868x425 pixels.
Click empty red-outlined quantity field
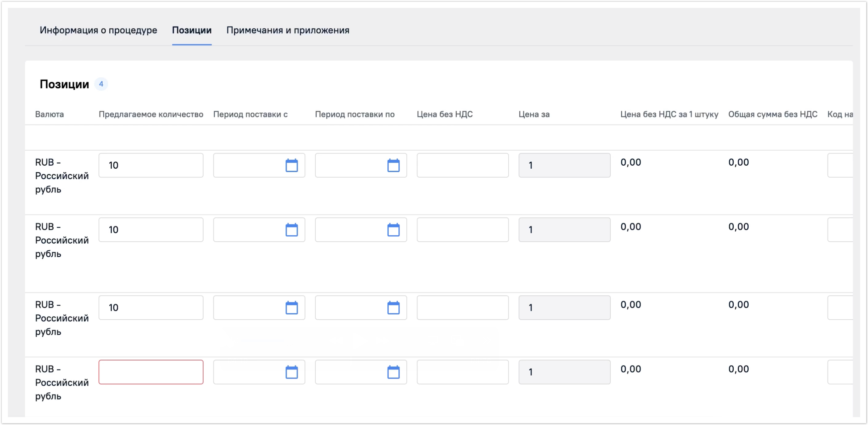coord(151,372)
